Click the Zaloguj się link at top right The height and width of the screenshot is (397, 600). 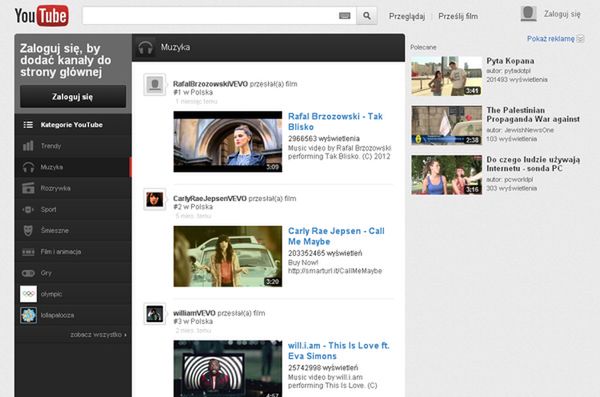click(x=562, y=14)
